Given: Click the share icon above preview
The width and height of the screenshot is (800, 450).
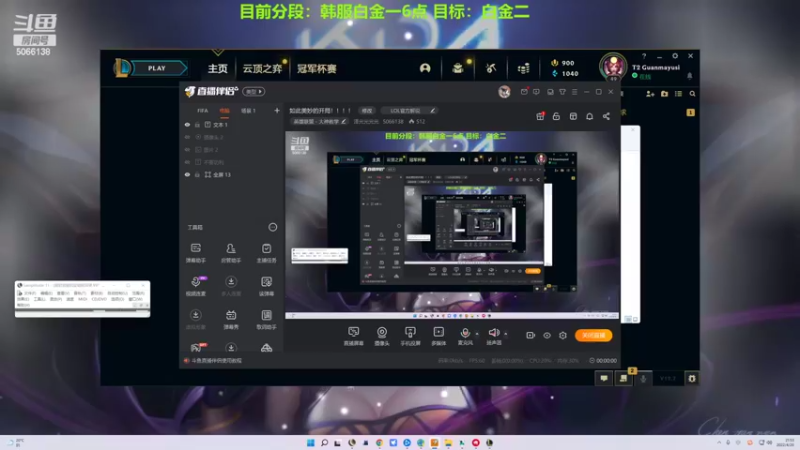Looking at the screenshot, I should [x=606, y=116].
